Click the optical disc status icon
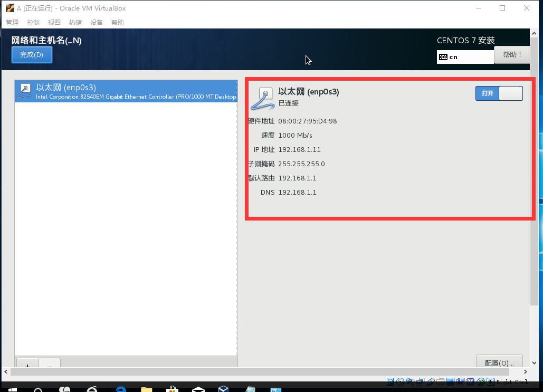Image resolution: width=543 pixels, height=392 pixels. pyautogui.click(x=401, y=381)
